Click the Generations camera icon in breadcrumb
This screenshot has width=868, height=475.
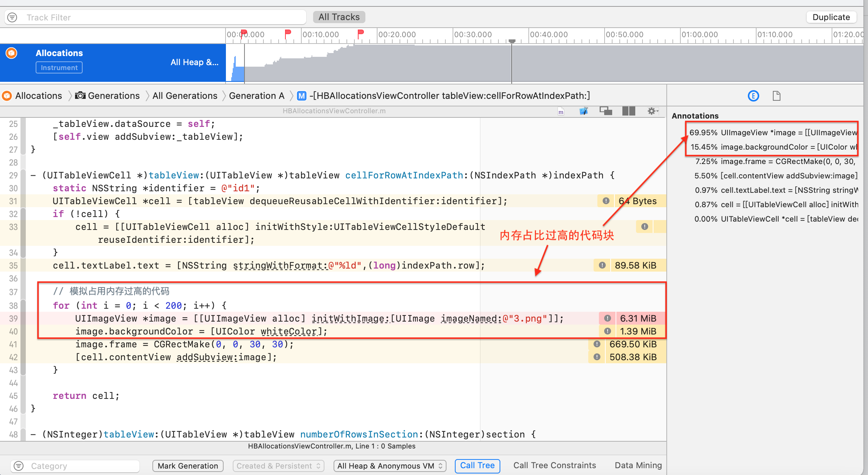click(x=80, y=95)
